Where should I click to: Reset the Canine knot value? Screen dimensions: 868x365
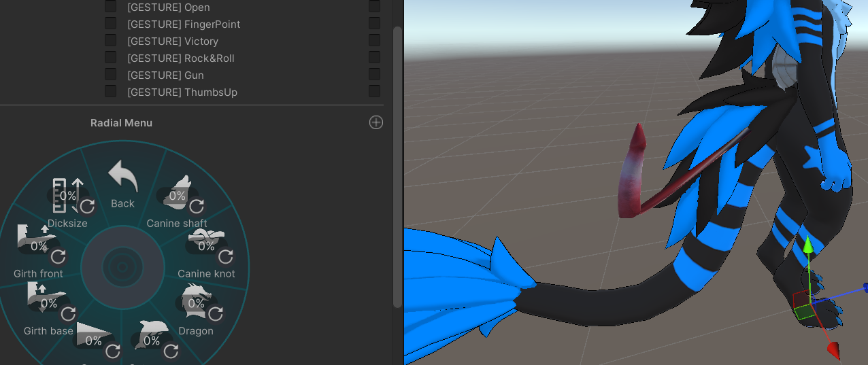point(226,256)
